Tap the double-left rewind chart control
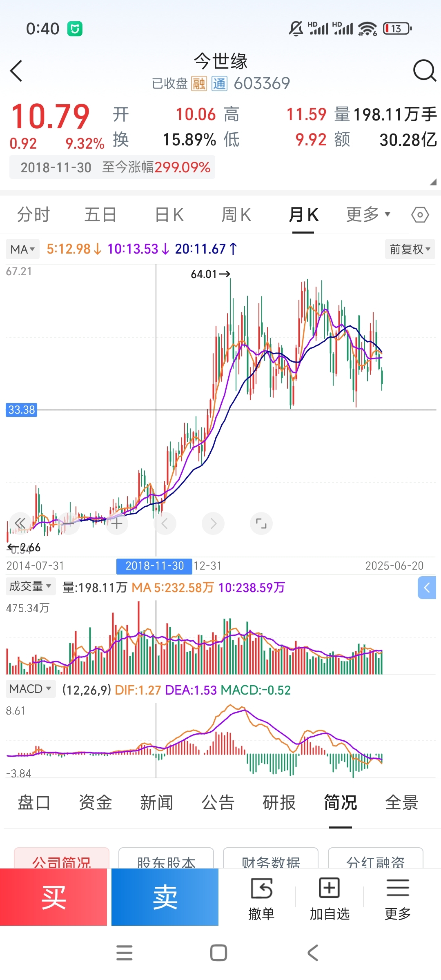 click(x=20, y=523)
